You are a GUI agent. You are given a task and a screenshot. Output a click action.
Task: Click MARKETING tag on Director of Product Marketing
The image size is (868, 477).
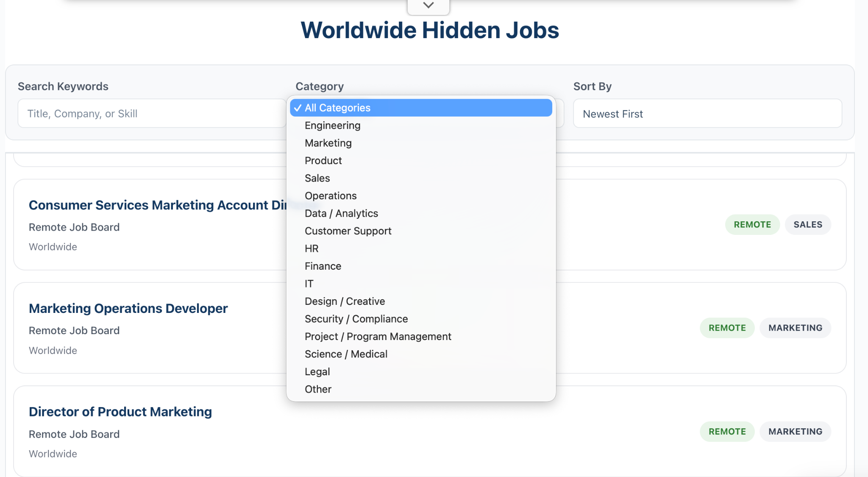pos(795,432)
